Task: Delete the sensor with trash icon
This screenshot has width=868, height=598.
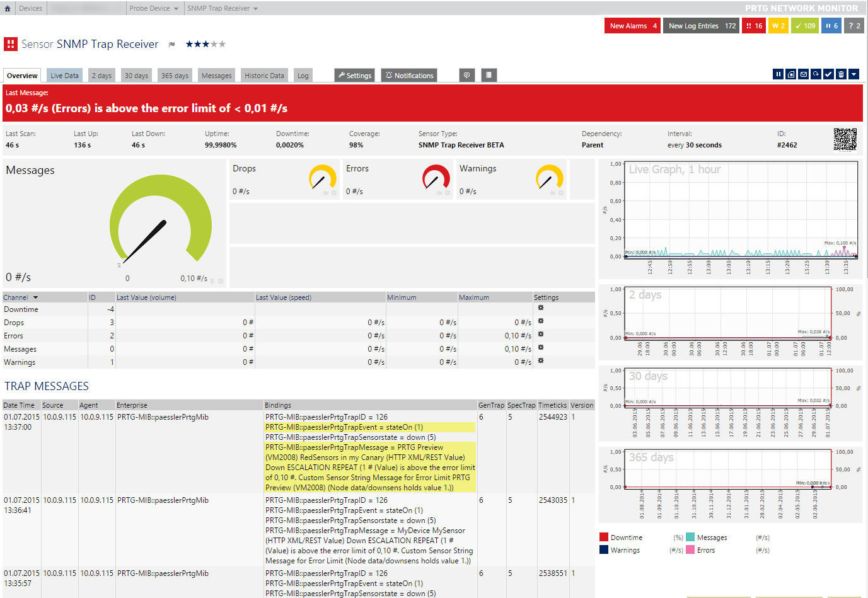Action: click(842, 74)
